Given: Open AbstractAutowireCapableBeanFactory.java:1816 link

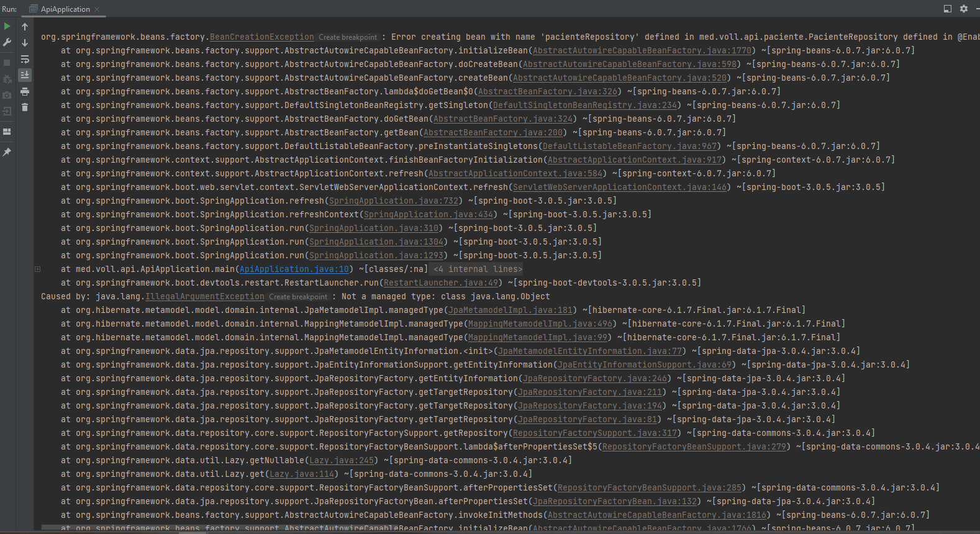Looking at the screenshot, I should (x=657, y=515).
